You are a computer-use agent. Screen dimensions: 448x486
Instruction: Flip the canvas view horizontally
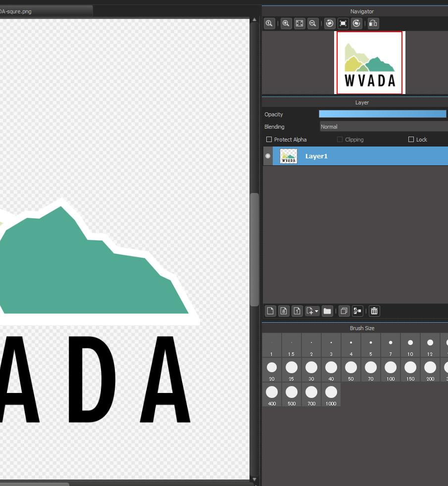373,24
